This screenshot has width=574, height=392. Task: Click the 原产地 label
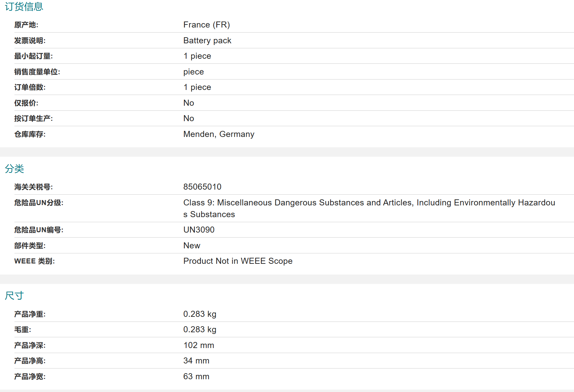click(x=26, y=25)
